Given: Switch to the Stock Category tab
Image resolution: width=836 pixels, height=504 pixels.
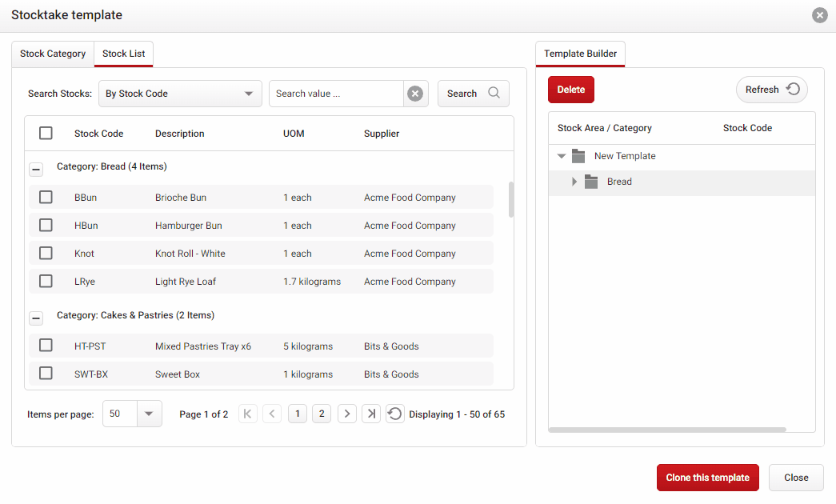Looking at the screenshot, I should pyautogui.click(x=53, y=54).
